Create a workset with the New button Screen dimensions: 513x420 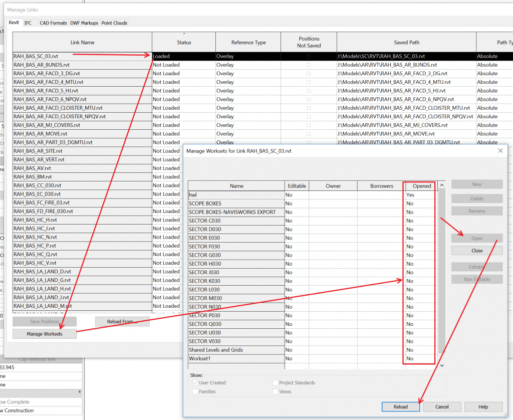pyautogui.click(x=476, y=184)
